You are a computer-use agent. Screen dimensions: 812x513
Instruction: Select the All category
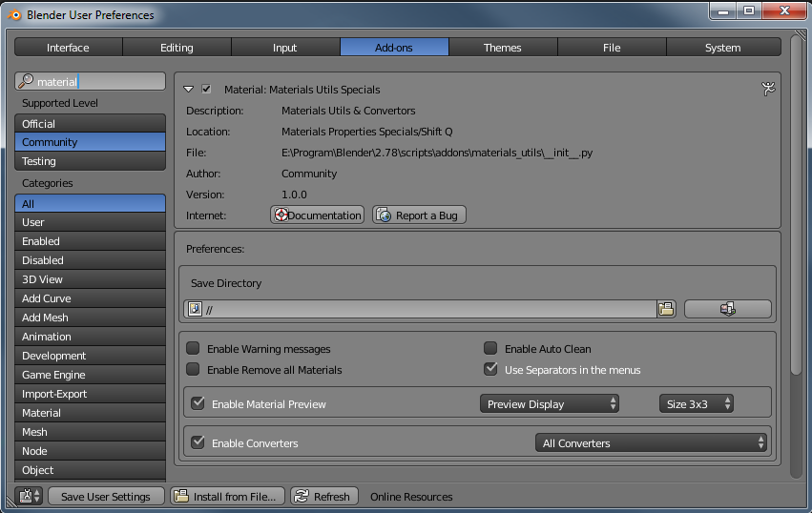(90, 203)
